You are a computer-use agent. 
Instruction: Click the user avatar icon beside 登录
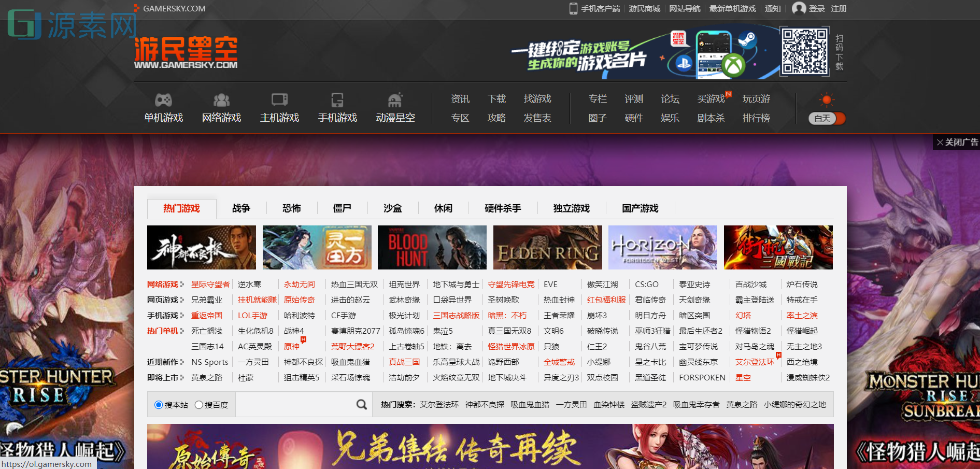(799, 8)
